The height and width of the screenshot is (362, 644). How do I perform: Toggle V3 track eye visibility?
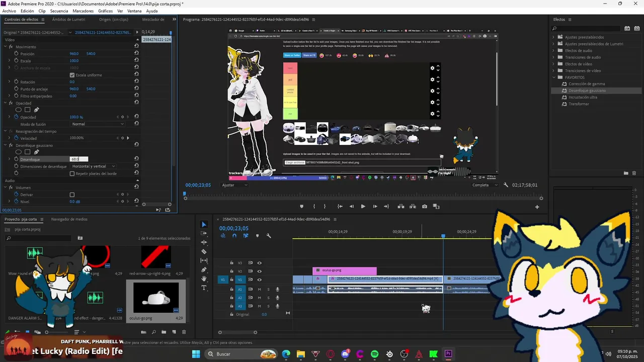point(260,263)
